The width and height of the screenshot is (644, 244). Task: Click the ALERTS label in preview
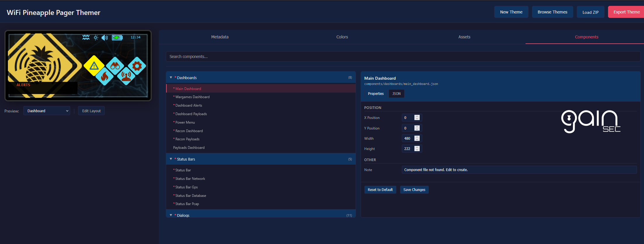(23, 85)
